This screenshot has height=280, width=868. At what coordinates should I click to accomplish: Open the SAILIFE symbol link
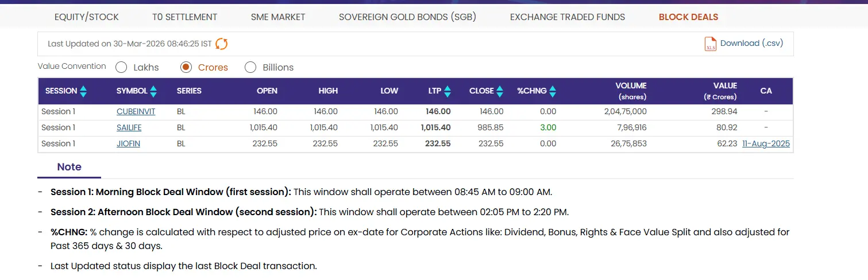tap(129, 127)
